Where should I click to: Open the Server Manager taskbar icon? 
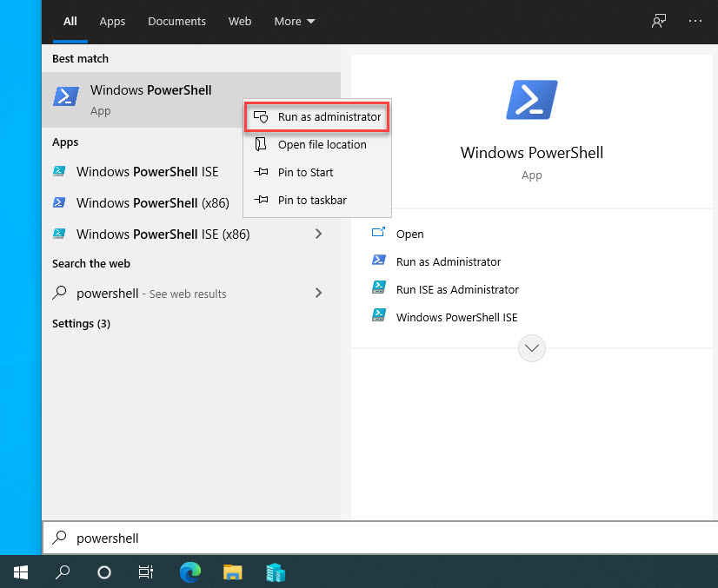pos(276,572)
